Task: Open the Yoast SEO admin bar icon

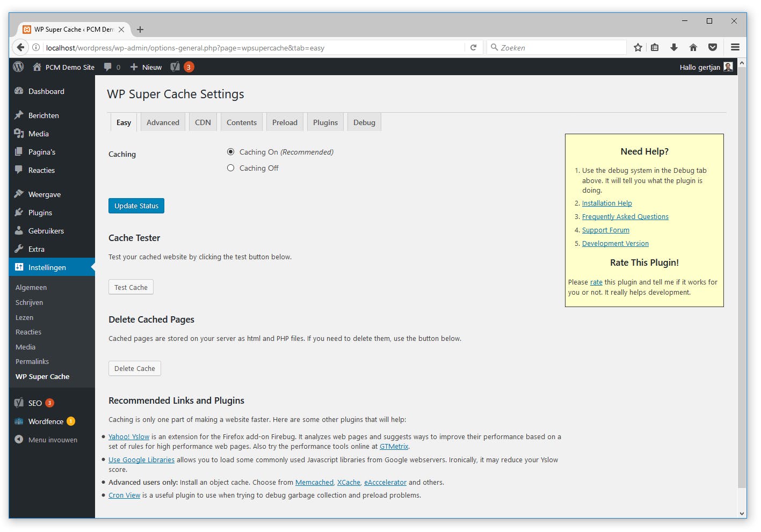Action: [x=176, y=67]
